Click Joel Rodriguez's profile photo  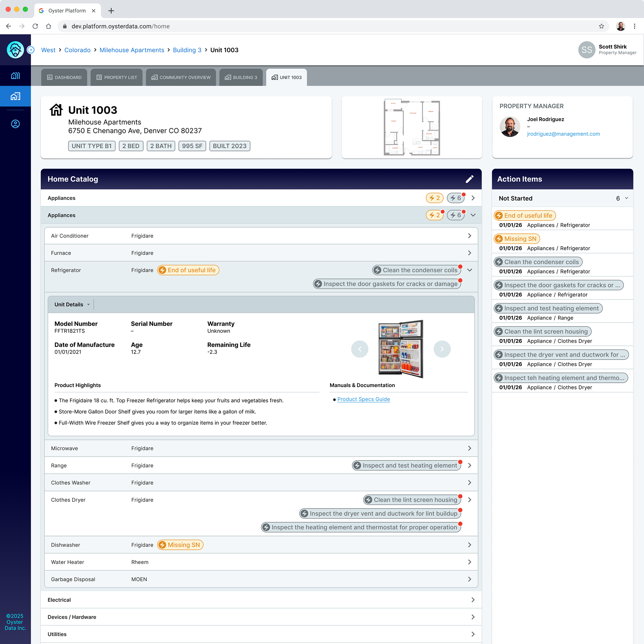510,127
